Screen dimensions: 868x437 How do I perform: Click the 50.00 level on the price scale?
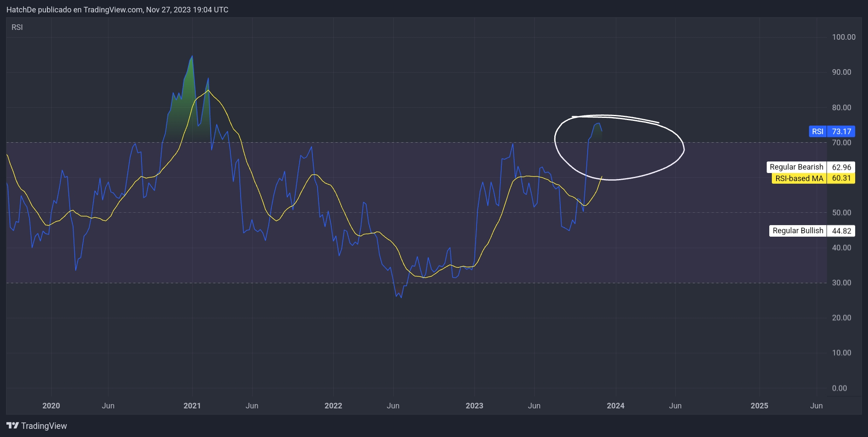[842, 212]
